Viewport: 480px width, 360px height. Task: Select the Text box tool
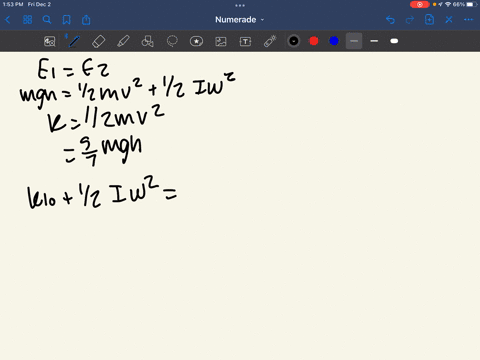[x=245, y=41]
